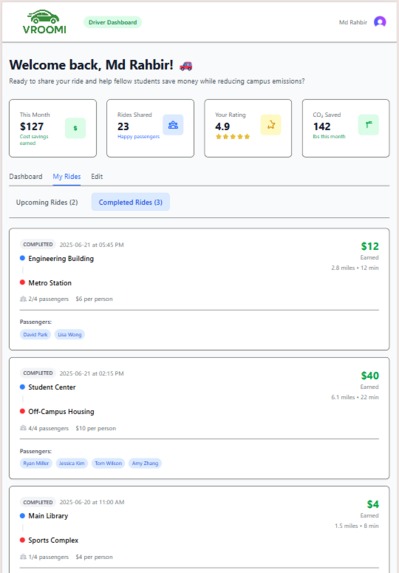The width and height of the screenshot is (399, 573).
Task: Click the passengers icon next to 2/4 passengers
Action: 23,299
